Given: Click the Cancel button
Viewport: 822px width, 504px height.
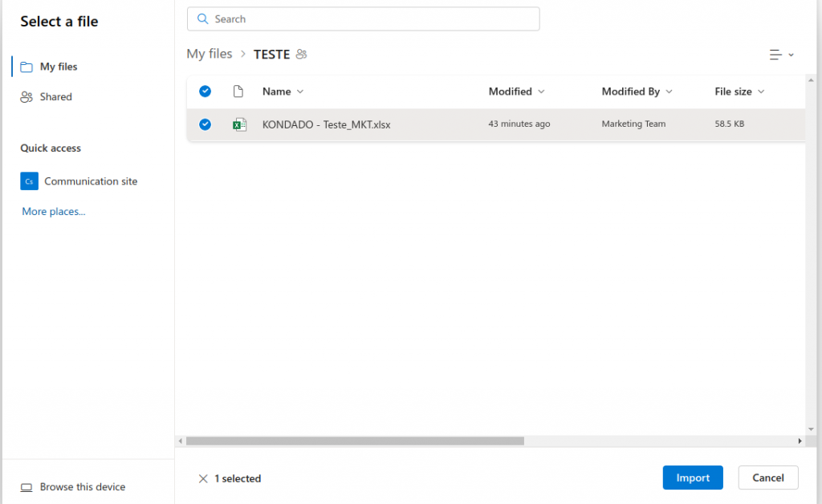Looking at the screenshot, I should point(767,478).
